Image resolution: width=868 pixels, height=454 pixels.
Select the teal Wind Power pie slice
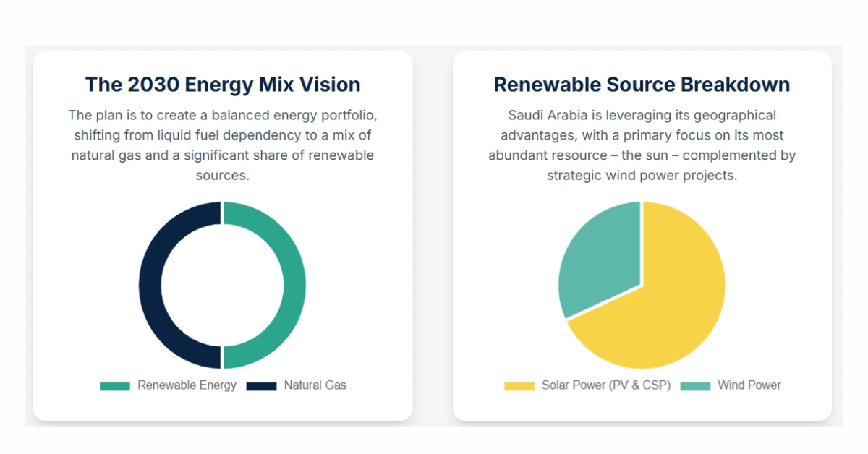593,260
